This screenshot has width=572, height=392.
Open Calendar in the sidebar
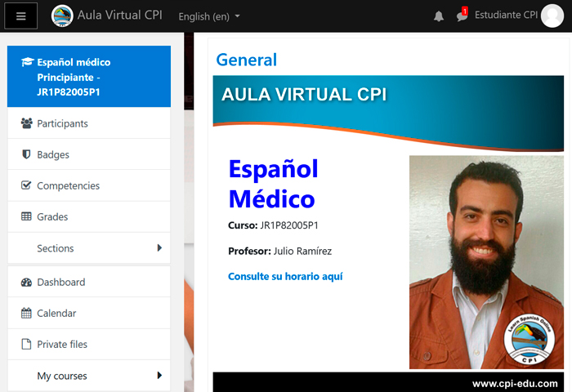(x=89, y=313)
